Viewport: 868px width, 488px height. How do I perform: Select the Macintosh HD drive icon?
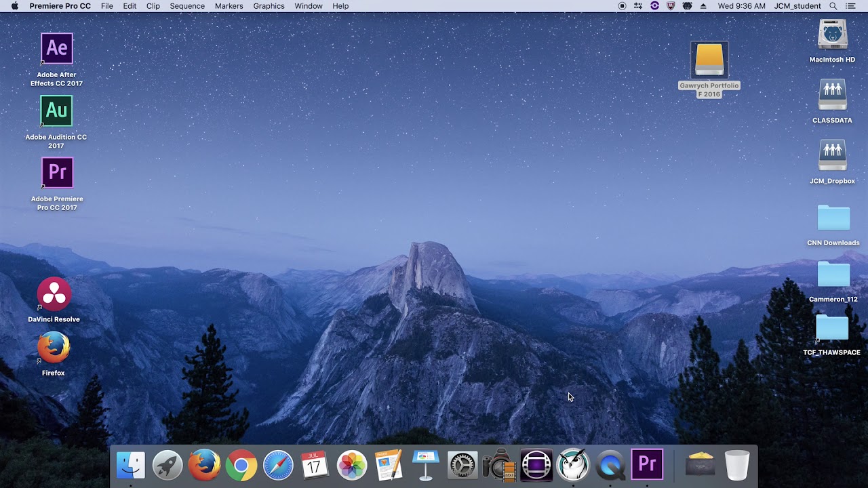point(832,35)
